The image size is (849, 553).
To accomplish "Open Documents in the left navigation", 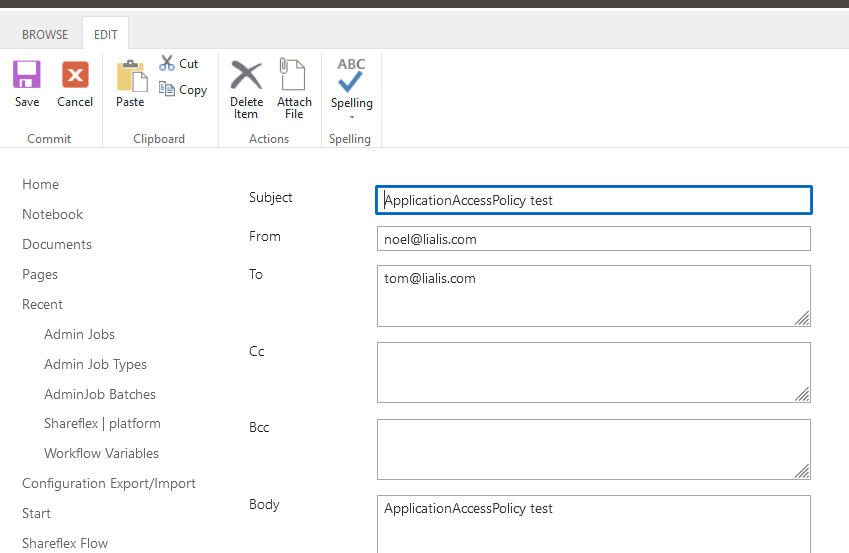I will pos(57,244).
